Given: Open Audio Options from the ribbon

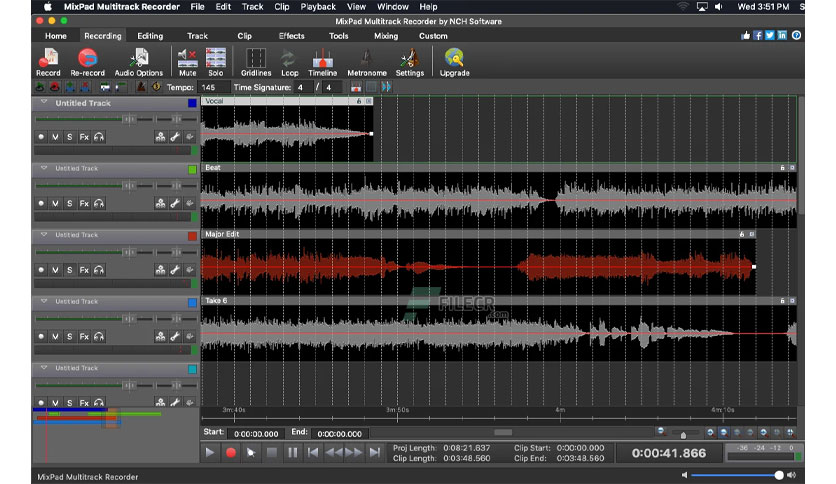Looking at the screenshot, I should tap(139, 62).
